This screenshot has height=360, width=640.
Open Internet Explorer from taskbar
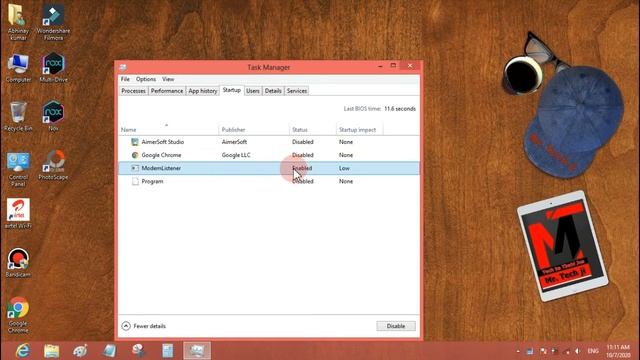coord(22,351)
